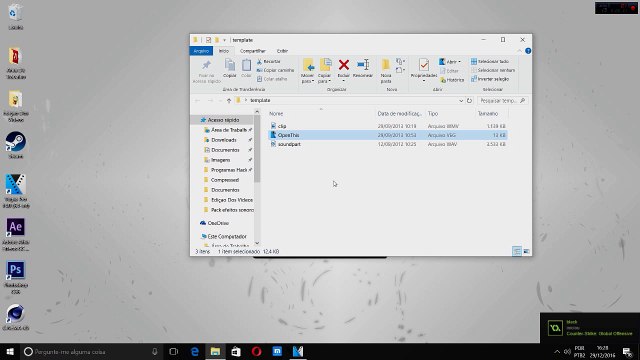Open Imagens in navigation pane

220,160
